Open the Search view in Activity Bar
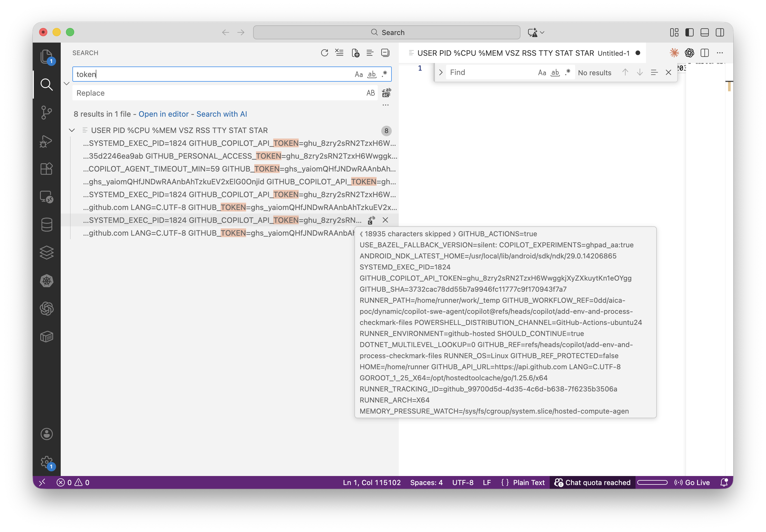 pos(47,85)
